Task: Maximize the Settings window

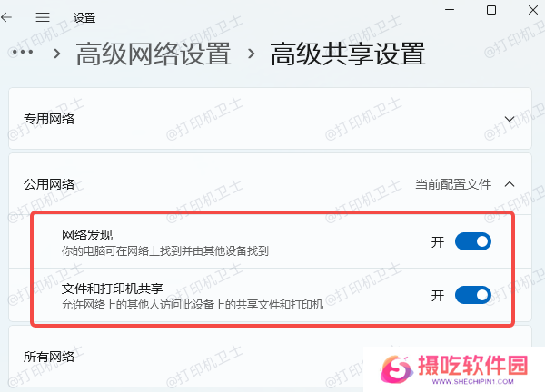Action: [491, 10]
